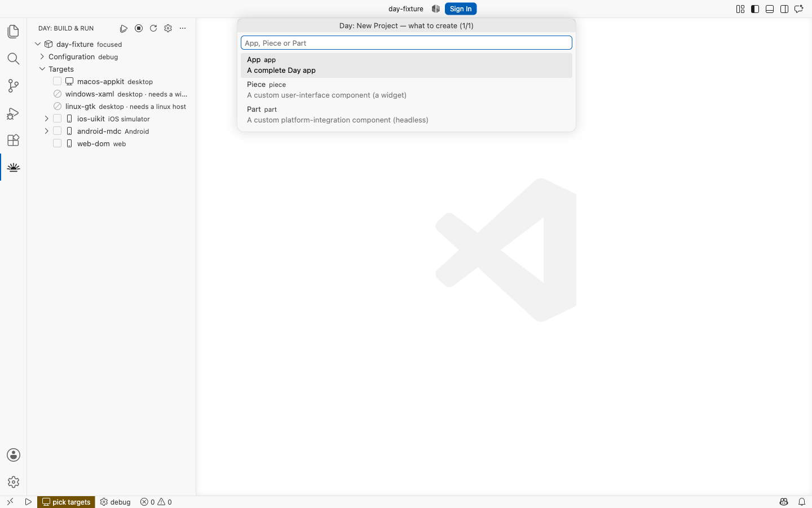Click the Run button in Day panel header

point(123,28)
